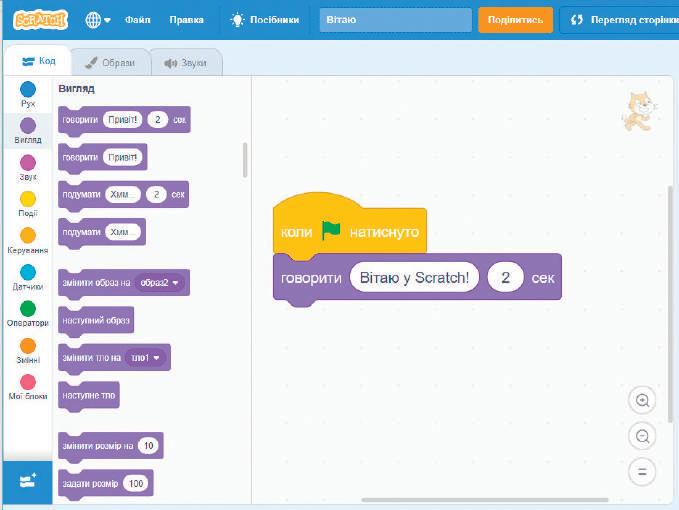The height and width of the screenshot is (510, 679).
Task: Click the orange Поділитись button
Action: pos(515,20)
